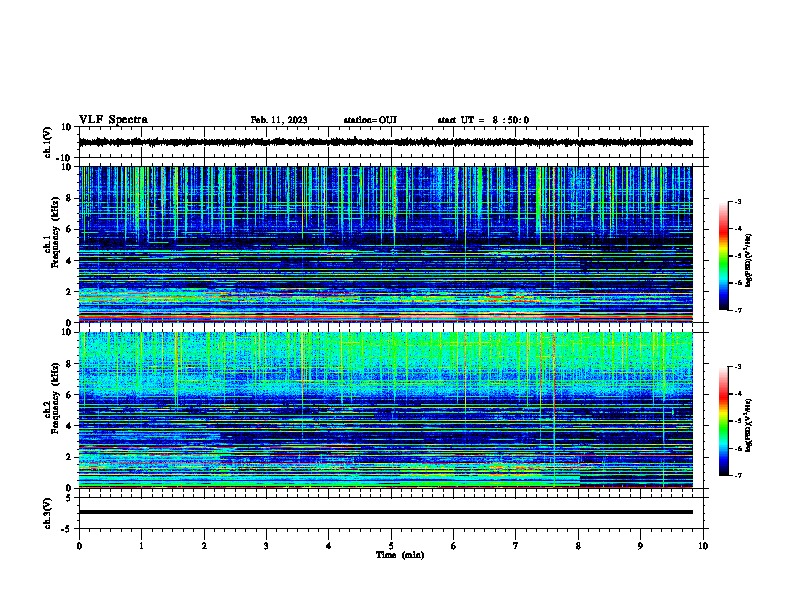This screenshot has height=612, width=792.
Task: Click time-axis tick label "4"
Action: [x=329, y=546]
